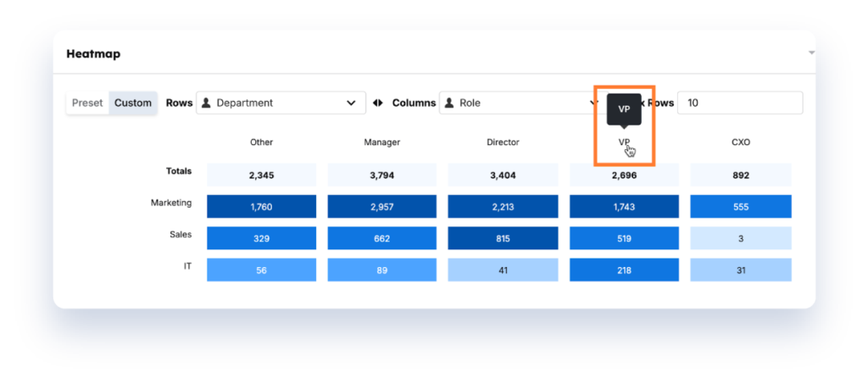Screen dimensions: 868x384
Task: Click the VP column header
Action: click(624, 142)
